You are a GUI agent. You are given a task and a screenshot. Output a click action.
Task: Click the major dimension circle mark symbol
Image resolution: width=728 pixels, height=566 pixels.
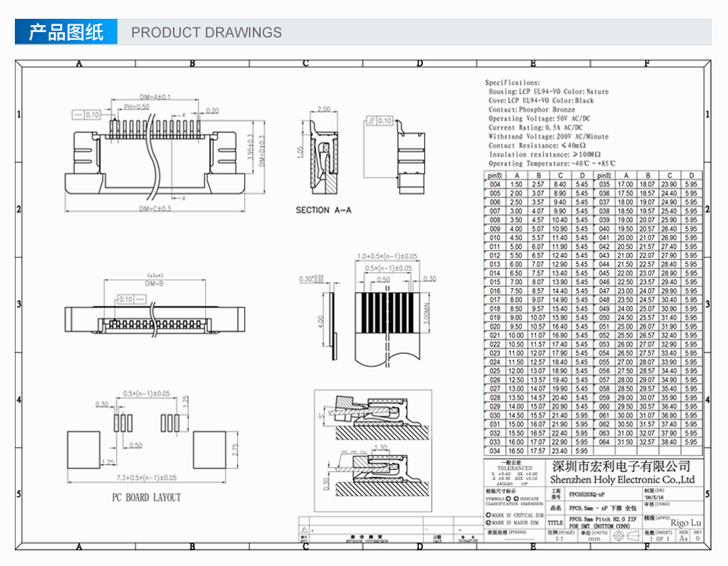[488, 522]
